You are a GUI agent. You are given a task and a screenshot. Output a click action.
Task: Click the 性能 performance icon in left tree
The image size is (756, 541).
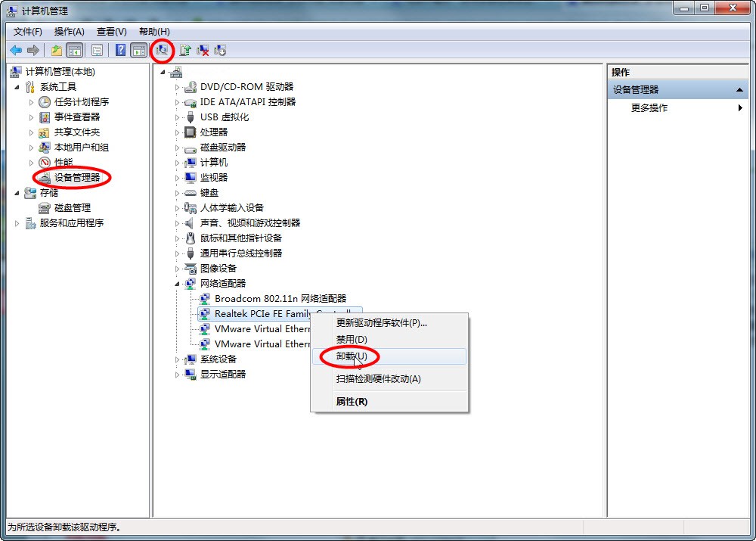click(45, 162)
